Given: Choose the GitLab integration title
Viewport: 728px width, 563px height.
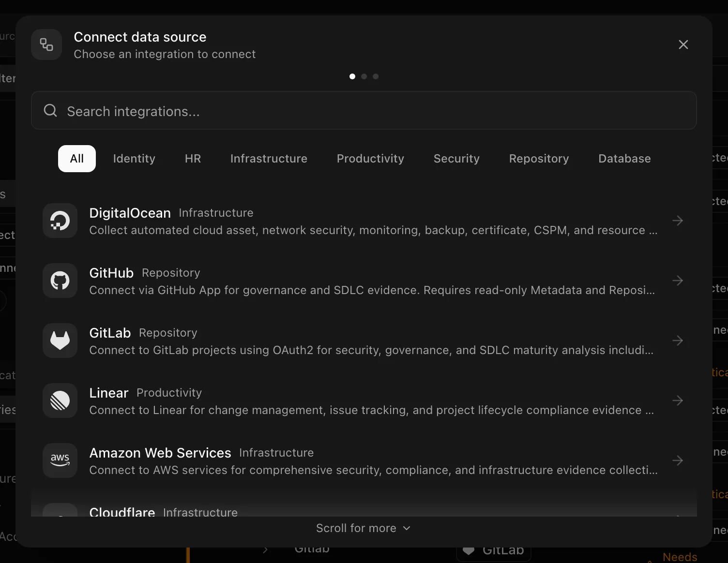Looking at the screenshot, I should [x=110, y=333].
